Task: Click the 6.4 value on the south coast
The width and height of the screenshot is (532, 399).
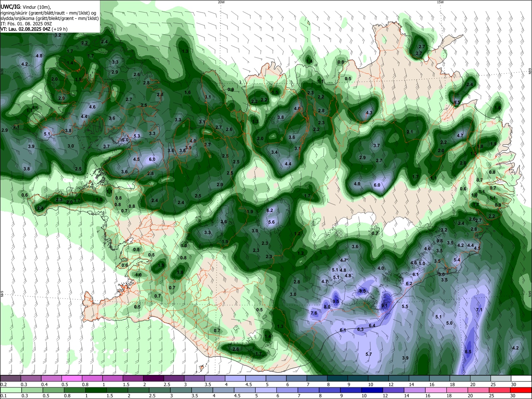Action: point(372,325)
